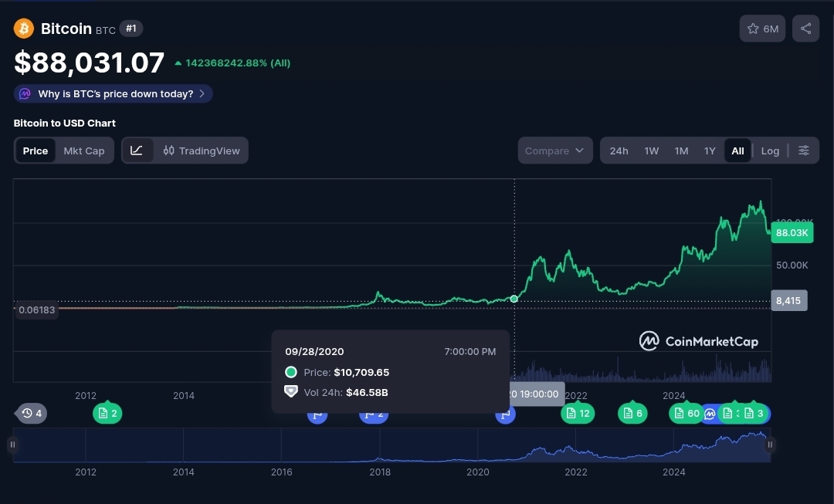The height and width of the screenshot is (504, 834).
Task: Click the orange Bitcoin logo icon
Action: 23,29
